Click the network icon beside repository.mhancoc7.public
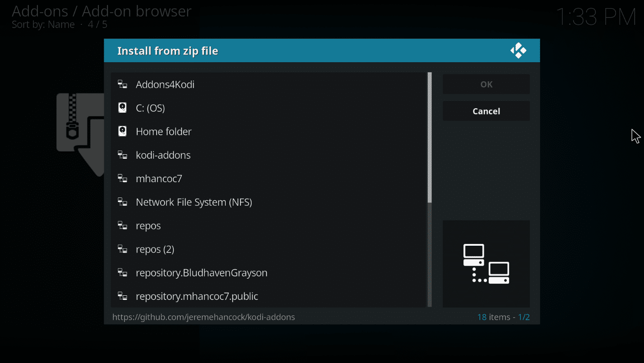644x363 pixels. point(122,296)
